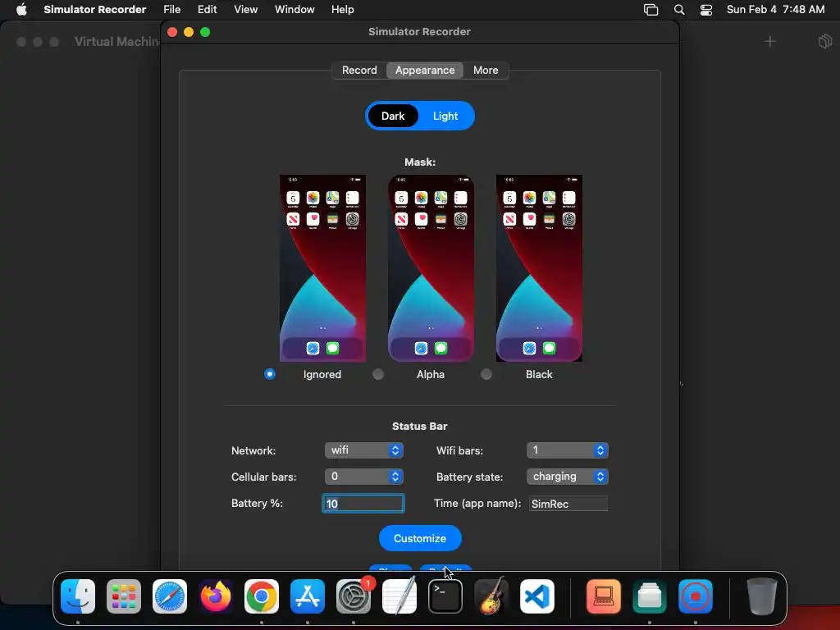Viewport: 840px width, 630px height.
Task: Open Control Center in menu bar
Action: click(x=706, y=9)
